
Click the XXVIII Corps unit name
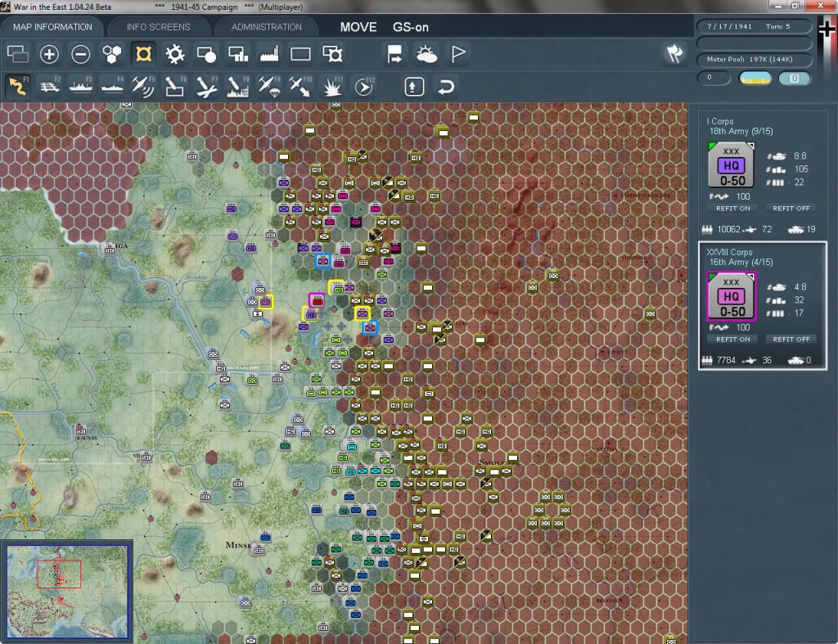point(729,252)
